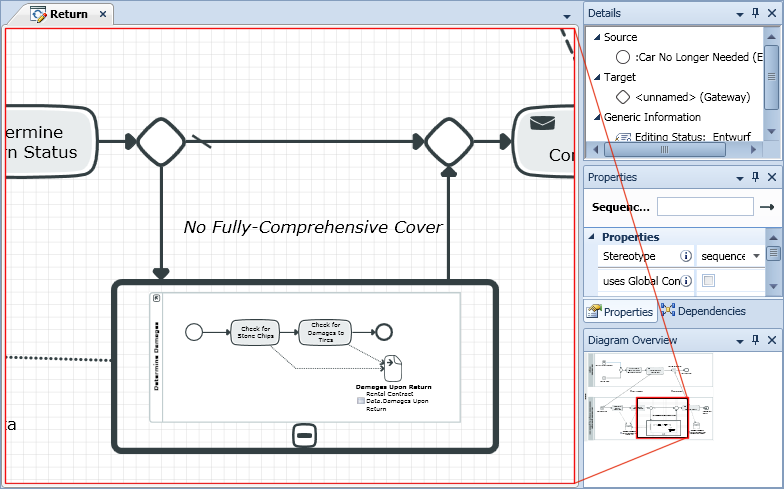
Task: Switch to the Dependencies tab
Action: [703, 311]
